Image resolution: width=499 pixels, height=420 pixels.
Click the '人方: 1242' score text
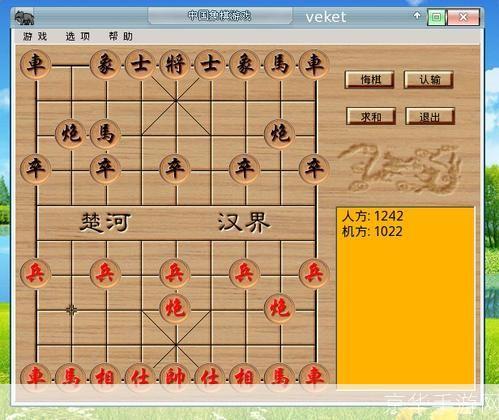click(373, 216)
